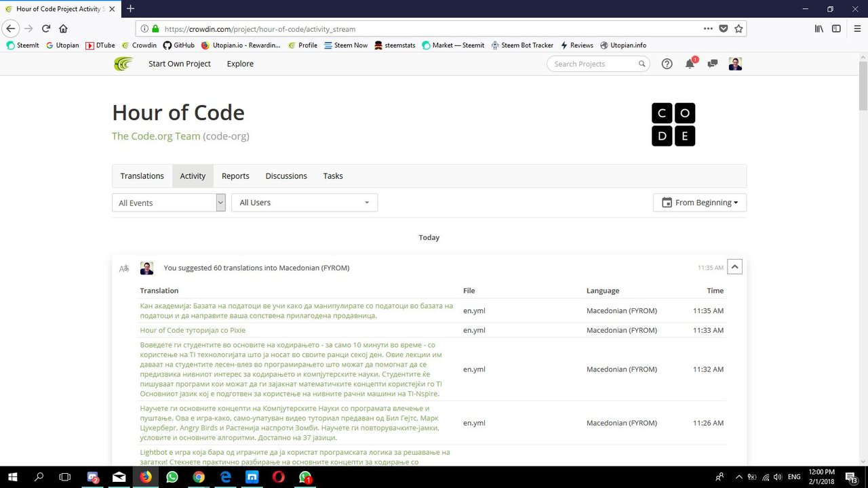Open the Discussions tab
Viewport: 868px width, 488px height.
point(286,176)
